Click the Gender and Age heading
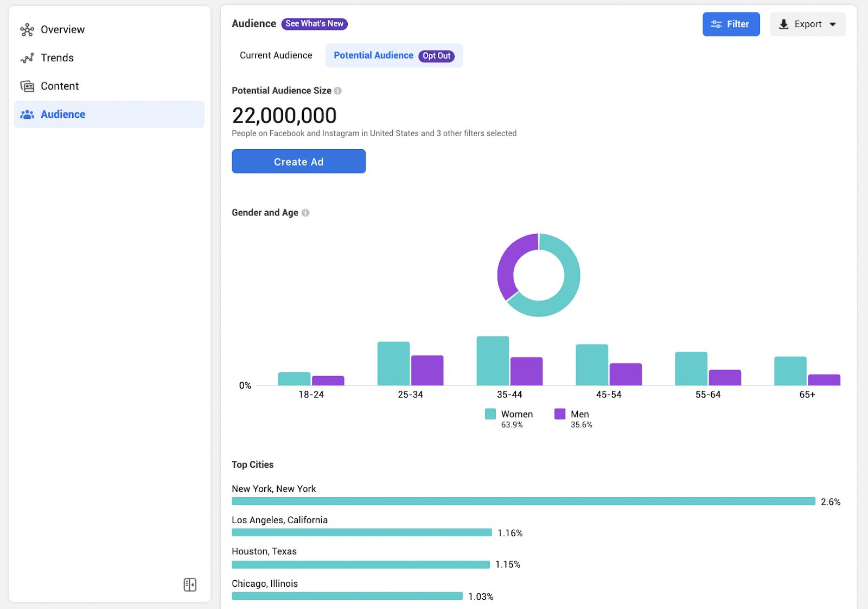This screenshot has width=868, height=609. (x=265, y=213)
